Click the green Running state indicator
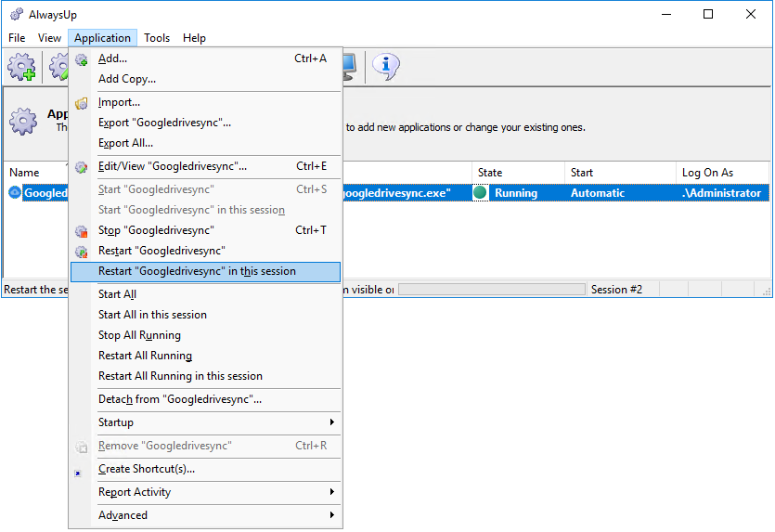The width and height of the screenshot is (775, 532). pyautogui.click(x=480, y=192)
